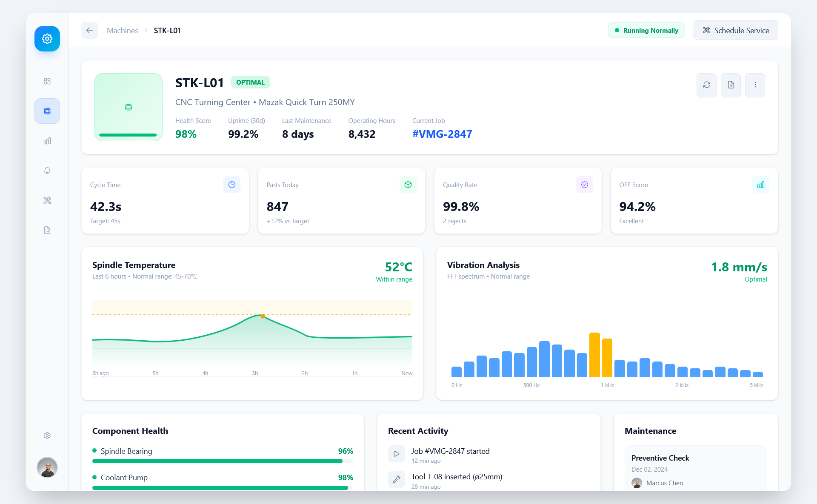817x504 pixels.
Task: Toggle the Spindle Bearing status dot
Action: [95, 451]
